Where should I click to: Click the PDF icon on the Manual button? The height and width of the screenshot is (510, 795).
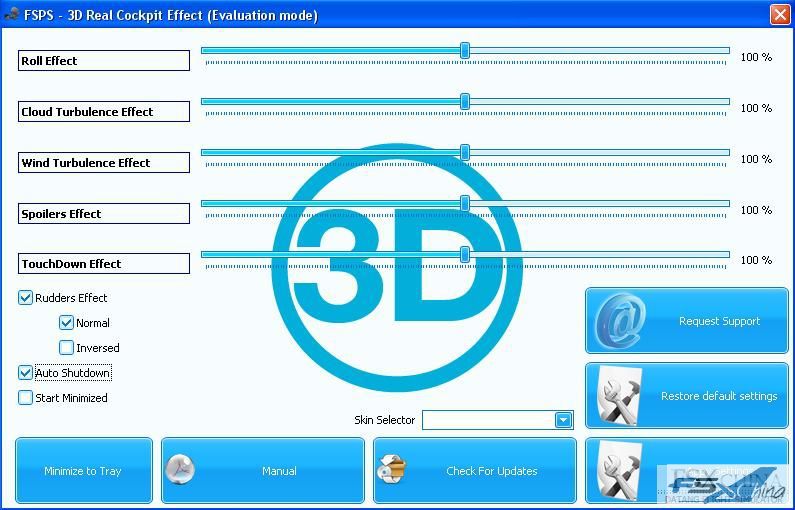pyautogui.click(x=180, y=469)
